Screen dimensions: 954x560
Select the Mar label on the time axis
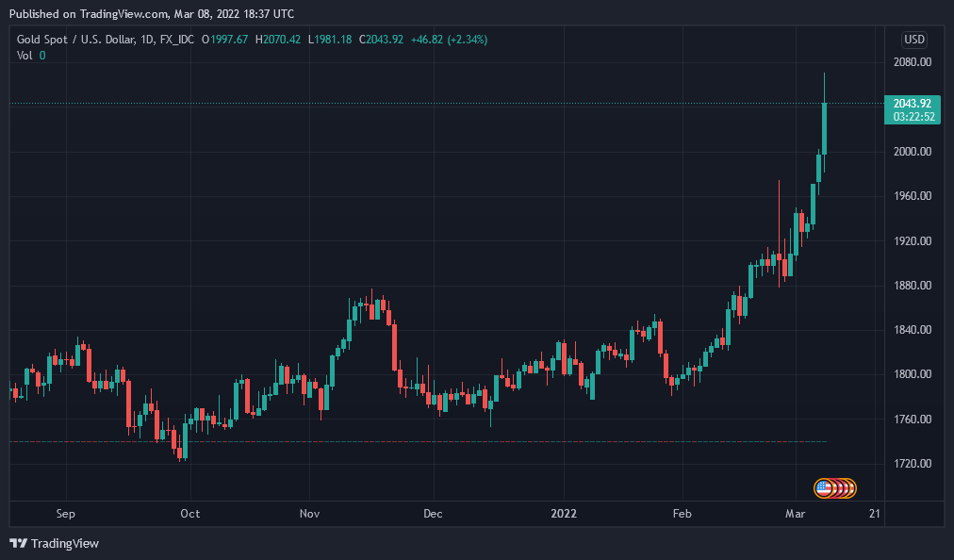click(796, 514)
